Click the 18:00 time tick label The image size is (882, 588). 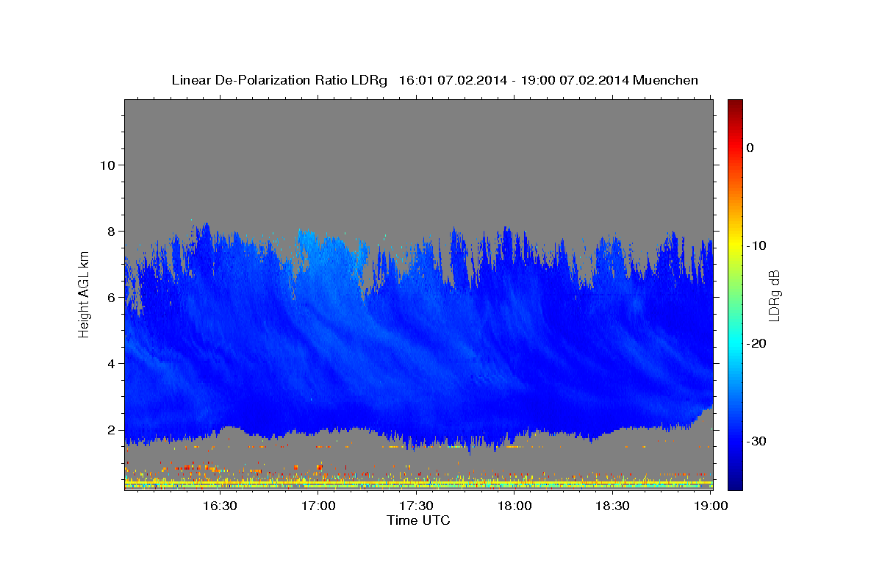514,506
